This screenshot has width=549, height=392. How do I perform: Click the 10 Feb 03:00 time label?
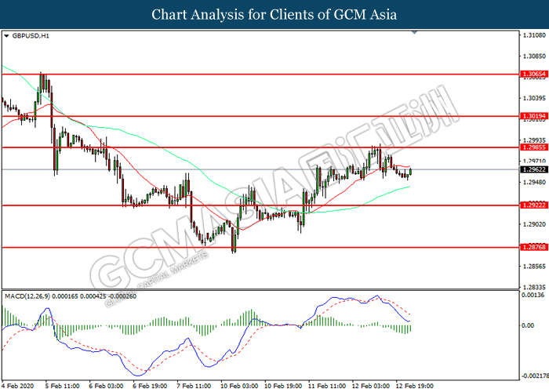click(x=239, y=386)
